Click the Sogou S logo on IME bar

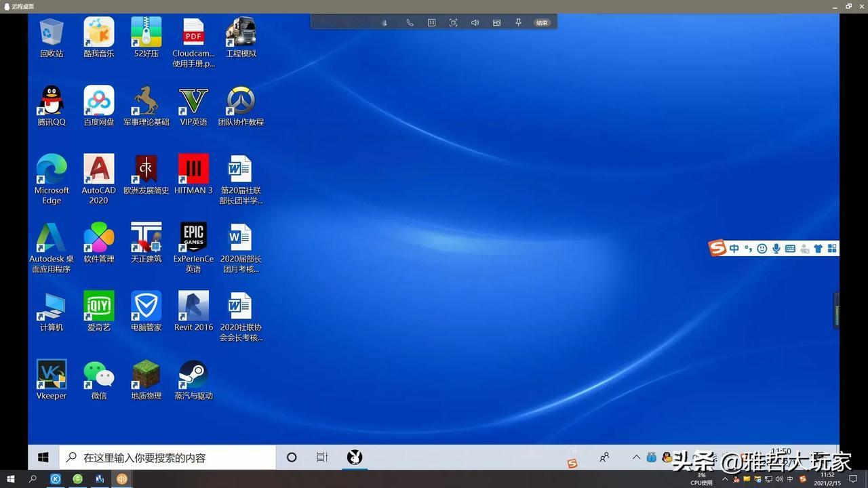[x=717, y=248]
